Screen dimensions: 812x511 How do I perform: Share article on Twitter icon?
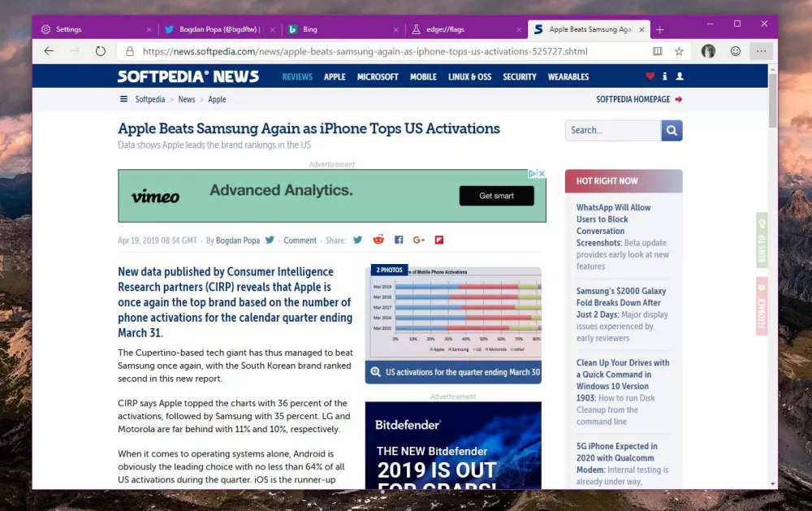357,240
